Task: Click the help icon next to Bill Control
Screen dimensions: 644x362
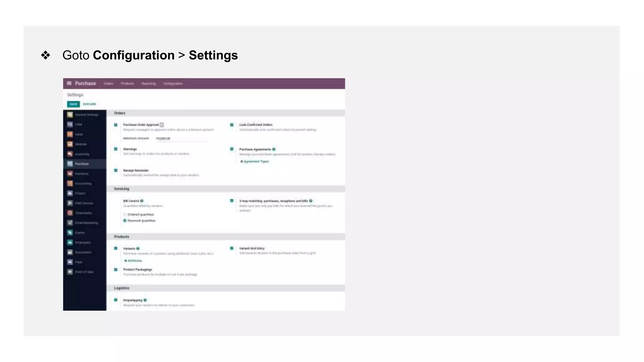Action: pyautogui.click(x=142, y=201)
